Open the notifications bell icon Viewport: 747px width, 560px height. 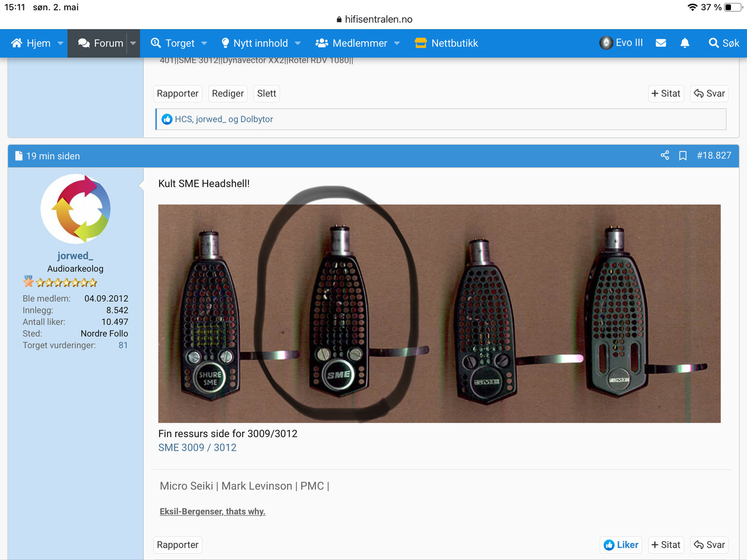point(685,43)
